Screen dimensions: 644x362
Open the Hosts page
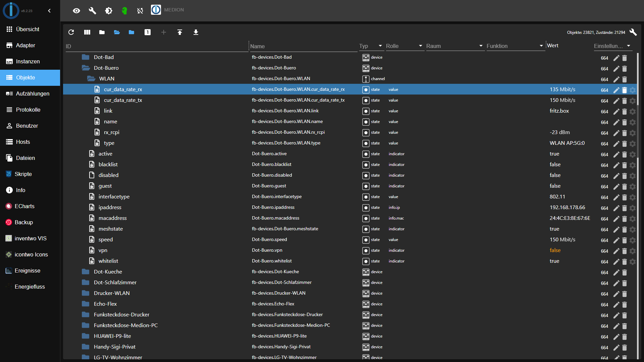coord(30,142)
